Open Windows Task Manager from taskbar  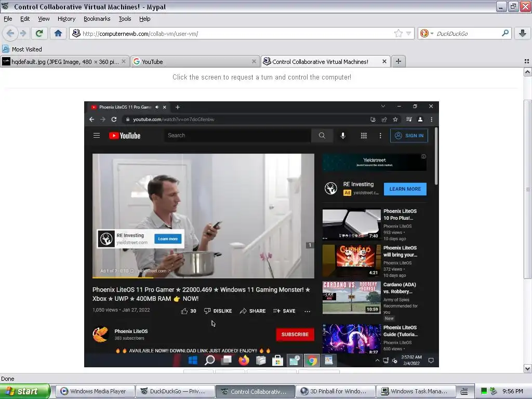[x=415, y=391]
